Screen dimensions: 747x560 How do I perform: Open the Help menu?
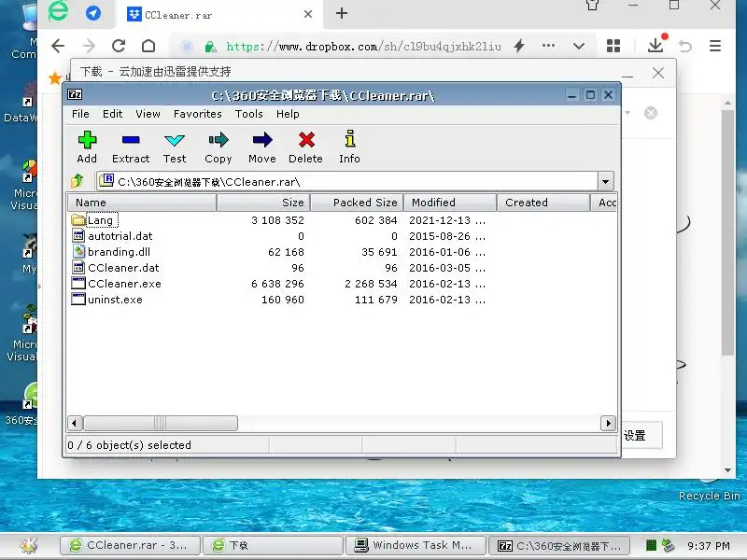pos(288,114)
